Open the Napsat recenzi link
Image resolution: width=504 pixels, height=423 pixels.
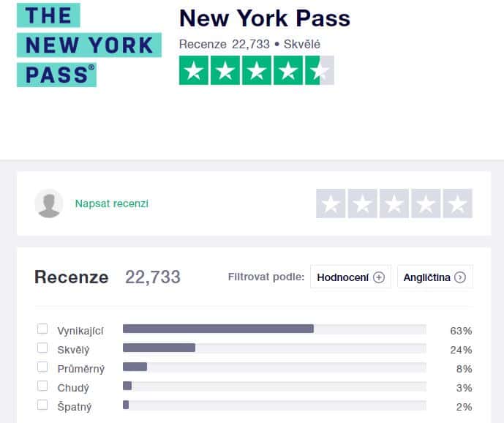[111, 203]
